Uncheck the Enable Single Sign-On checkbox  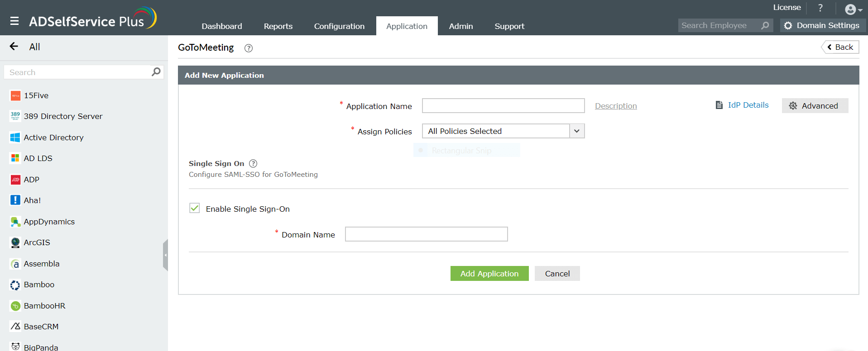(x=195, y=208)
